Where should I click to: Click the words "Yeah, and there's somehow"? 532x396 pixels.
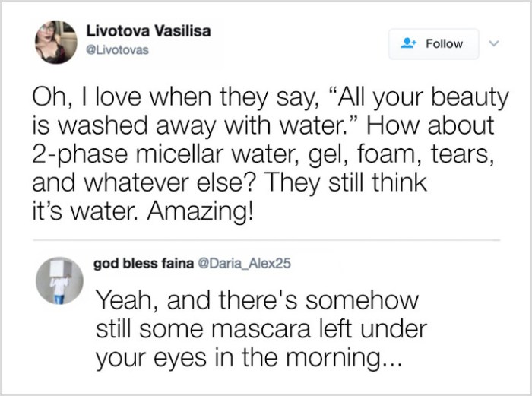point(257,300)
